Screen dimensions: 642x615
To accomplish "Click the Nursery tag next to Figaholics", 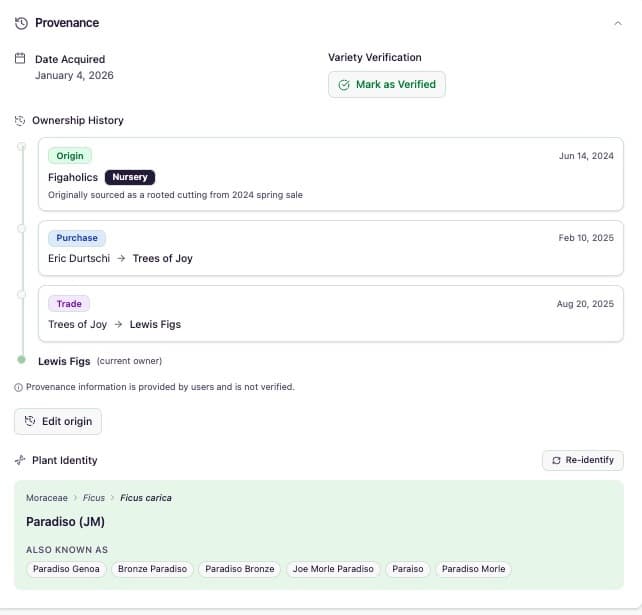I will pos(130,177).
